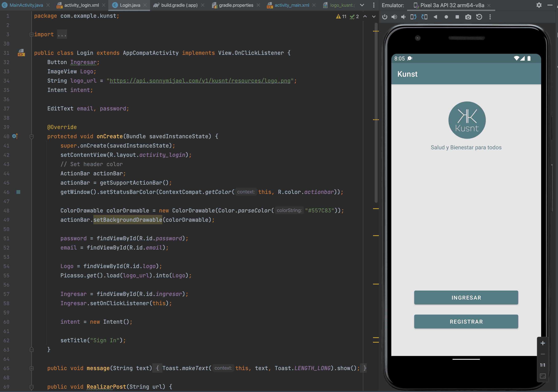
Task: Close the Login.java tab
Action: [145, 5]
